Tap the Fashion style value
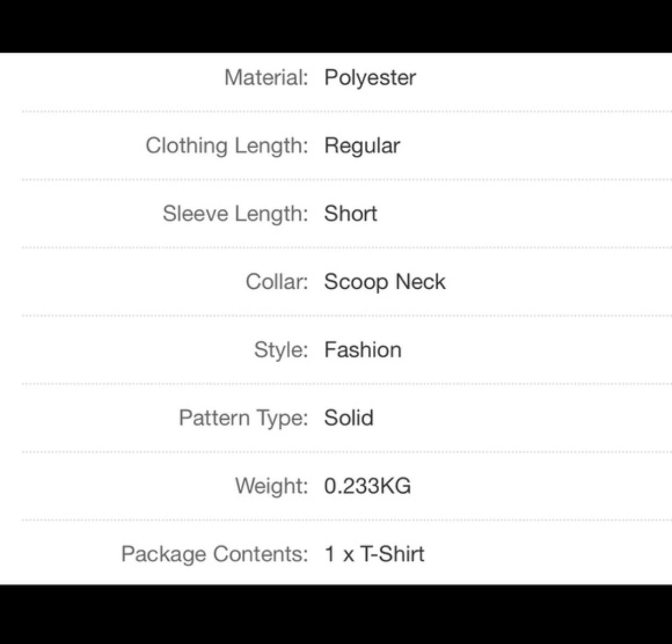Viewport: 672px width, 644px height. tap(363, 350)
